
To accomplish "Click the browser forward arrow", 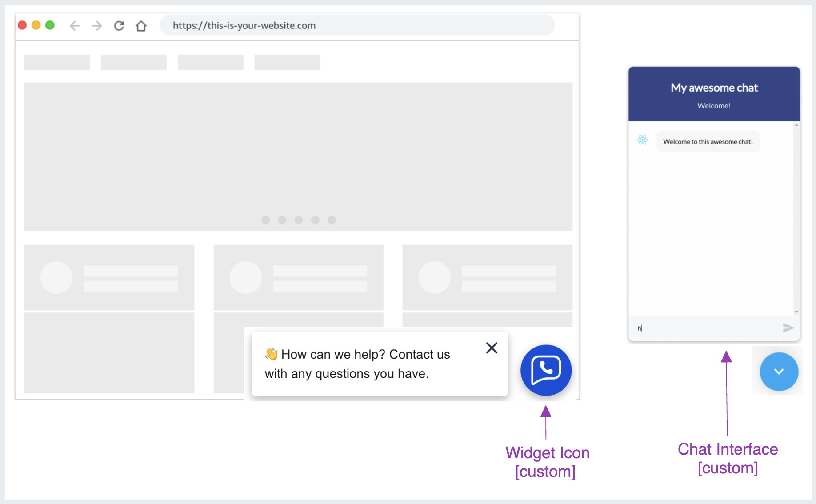I will click(97, 26).
